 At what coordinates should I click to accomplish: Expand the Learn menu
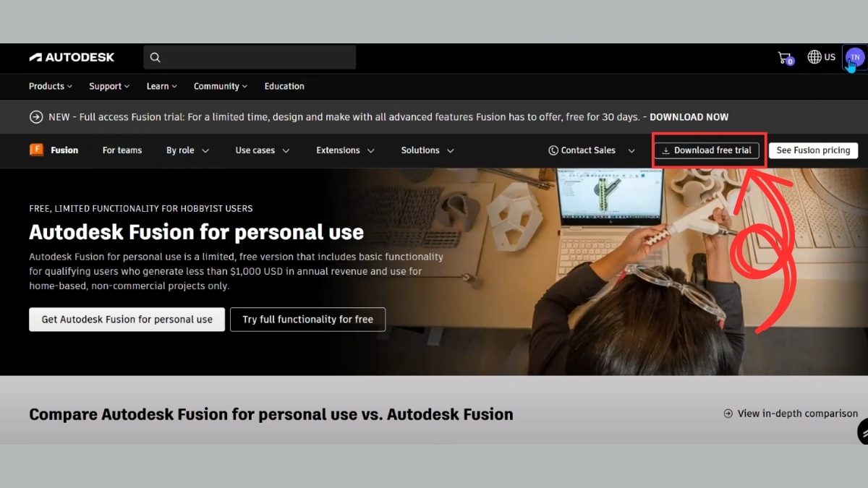coord(162,86)
